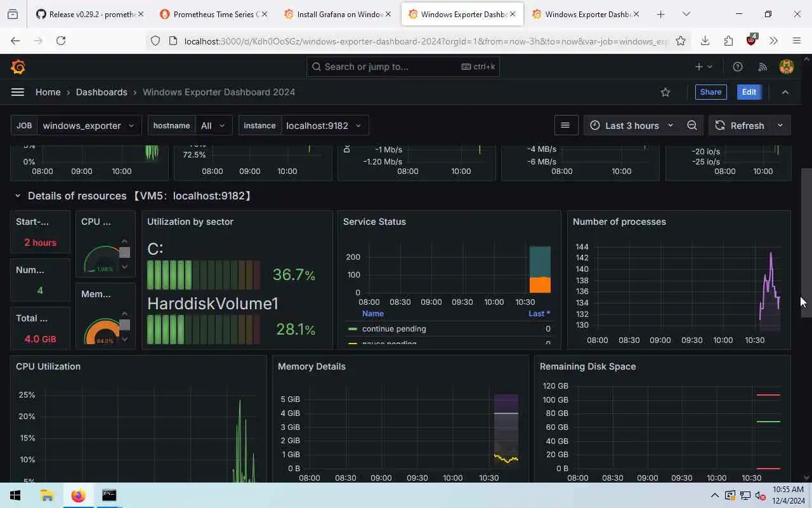812x508 pixels.
Task: Open the dashboard links list icon
Action: click(565, 126)
